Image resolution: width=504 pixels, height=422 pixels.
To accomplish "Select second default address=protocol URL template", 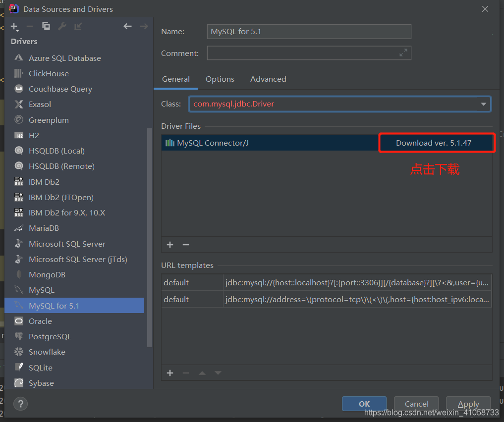I will click(x=327, y=299).
